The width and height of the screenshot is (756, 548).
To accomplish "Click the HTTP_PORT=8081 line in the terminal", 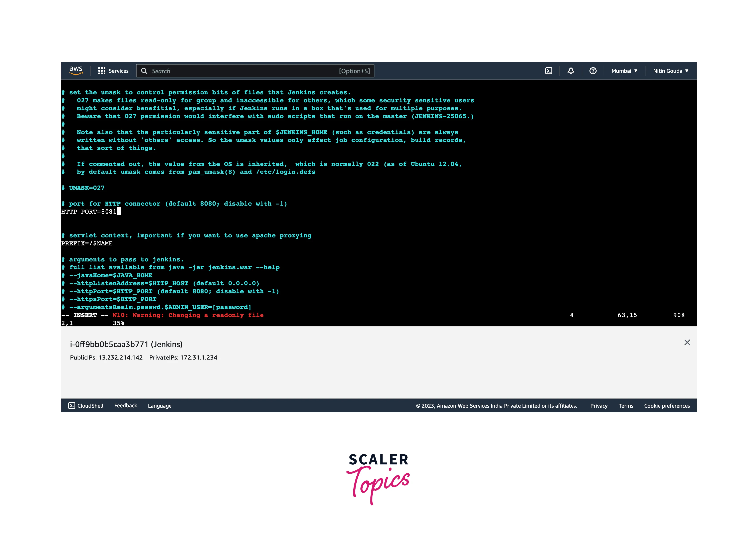I will [x=89, y=211].
